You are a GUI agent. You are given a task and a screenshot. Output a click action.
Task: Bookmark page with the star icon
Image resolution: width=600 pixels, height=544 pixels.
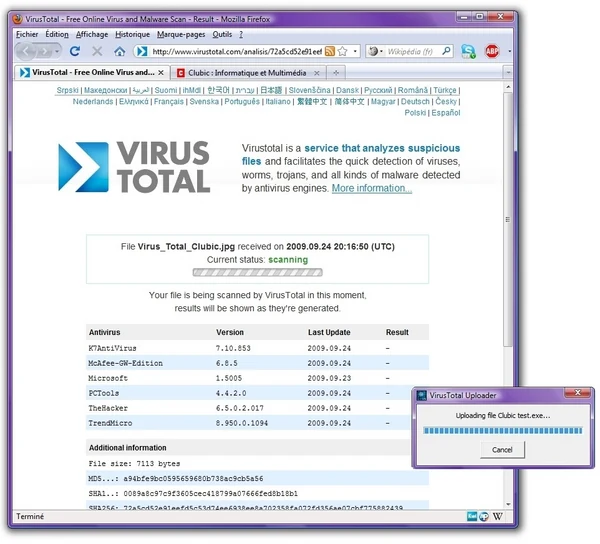coord(343,51)
